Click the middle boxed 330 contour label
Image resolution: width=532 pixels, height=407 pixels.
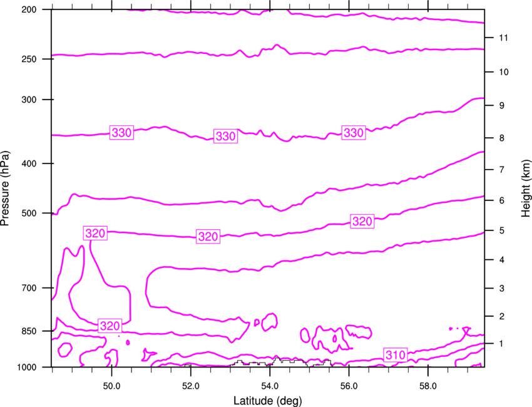pos(225,136)
